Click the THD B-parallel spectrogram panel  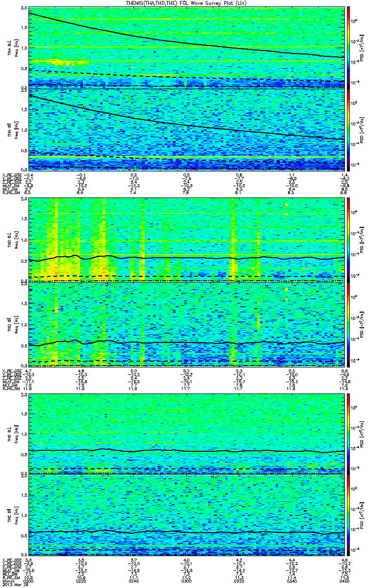tap(186, 324)
